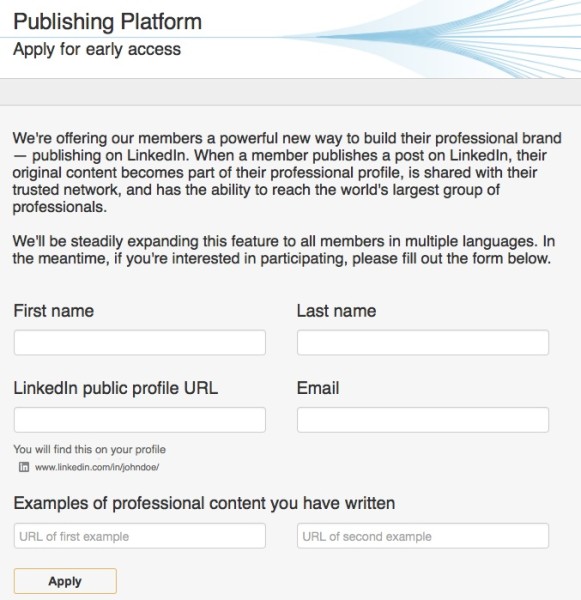Focus the Last name text box

(423, 342)
